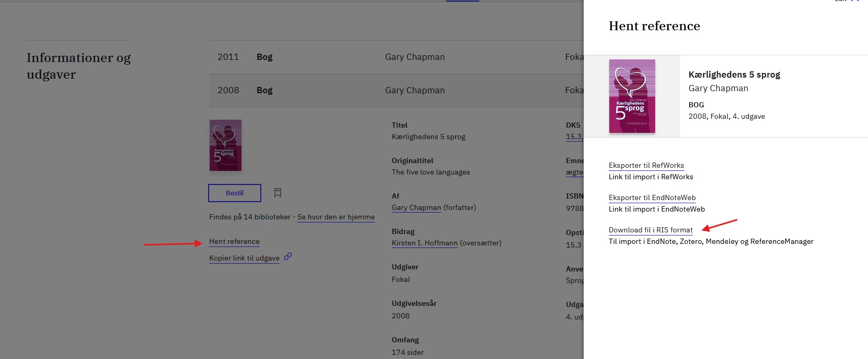
Task: Click the chain-link icon after Kopier link til udgave
Action: point(288,256)
